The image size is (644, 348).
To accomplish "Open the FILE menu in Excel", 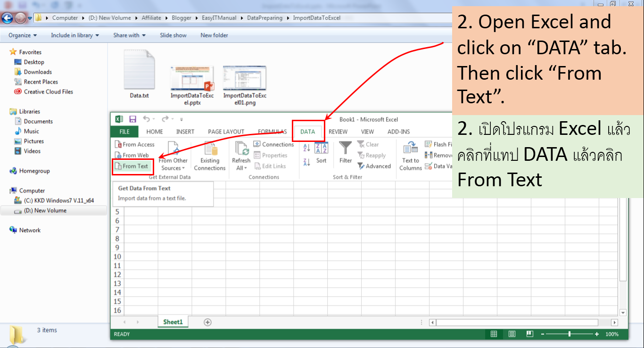I will point(124,132).
